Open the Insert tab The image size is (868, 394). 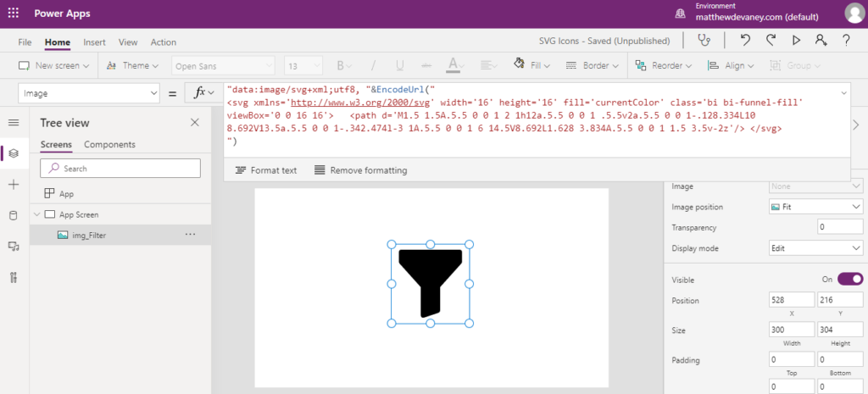pyautogui.click(x=95, y=42)
